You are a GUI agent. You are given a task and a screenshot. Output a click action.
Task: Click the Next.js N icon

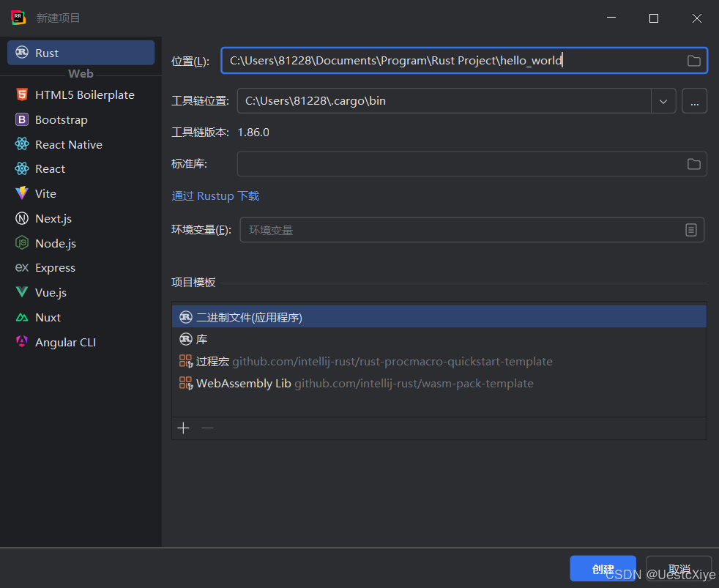coord(22,218)
